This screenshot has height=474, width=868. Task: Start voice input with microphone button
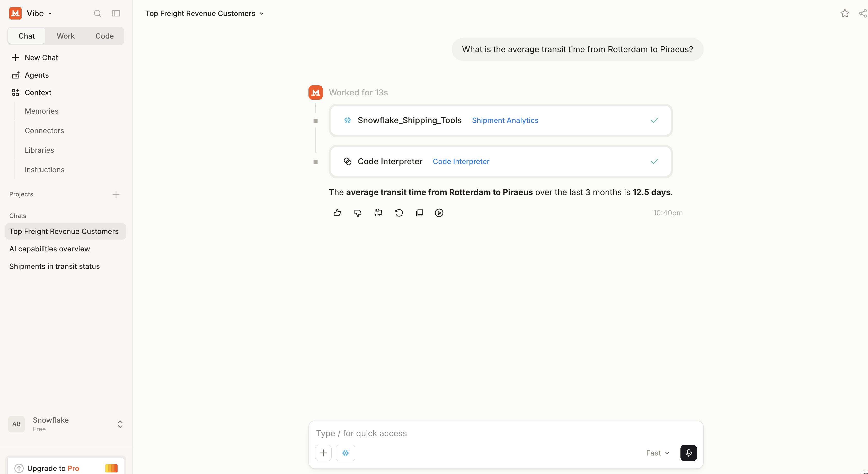click(688, 453)
